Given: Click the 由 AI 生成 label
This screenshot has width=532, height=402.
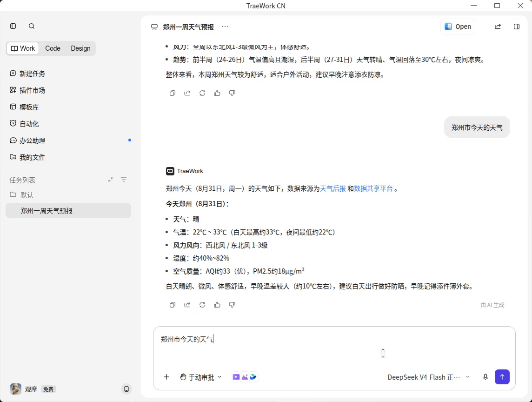Looking at the screenshot, I should 492,305.
